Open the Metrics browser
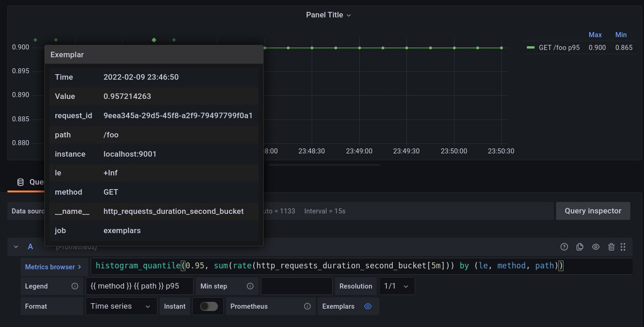This screenshot has height=327, width=644. pos(53,267)
